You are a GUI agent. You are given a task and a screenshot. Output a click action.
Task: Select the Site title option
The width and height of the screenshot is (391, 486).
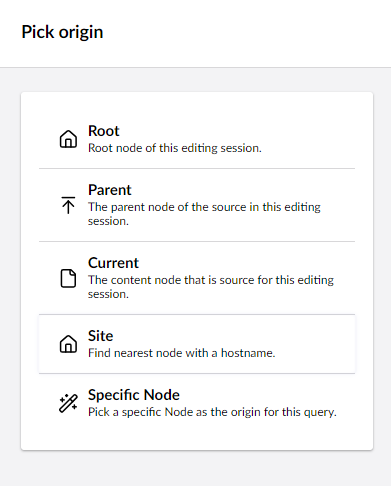pos(100,336)
